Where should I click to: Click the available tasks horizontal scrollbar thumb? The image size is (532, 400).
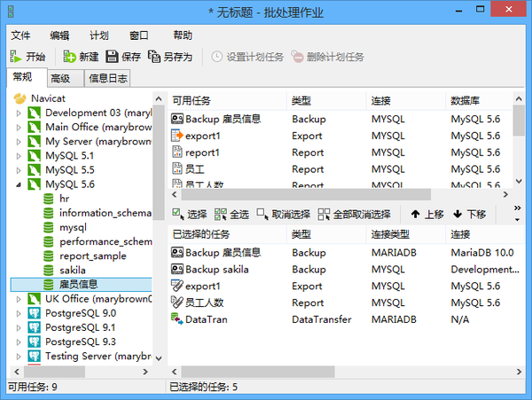(x=306, y=194)
